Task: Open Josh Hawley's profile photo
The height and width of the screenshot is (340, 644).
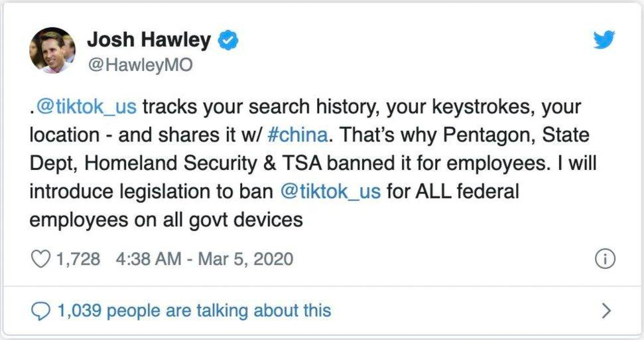Action: point(52,50)
